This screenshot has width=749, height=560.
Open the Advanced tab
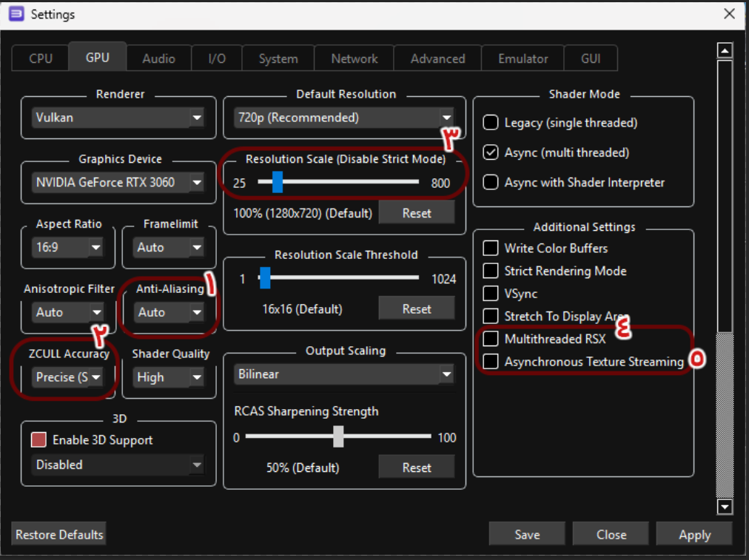(437, 58)
